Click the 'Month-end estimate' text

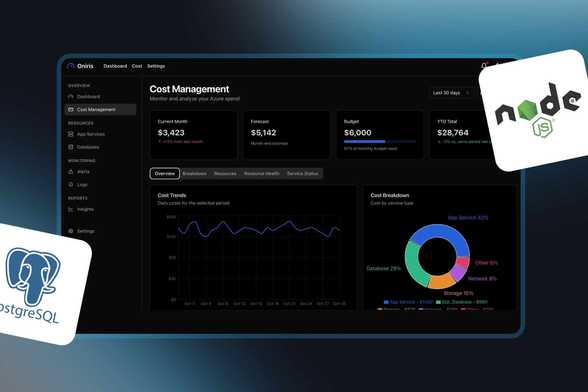[269, 144]
